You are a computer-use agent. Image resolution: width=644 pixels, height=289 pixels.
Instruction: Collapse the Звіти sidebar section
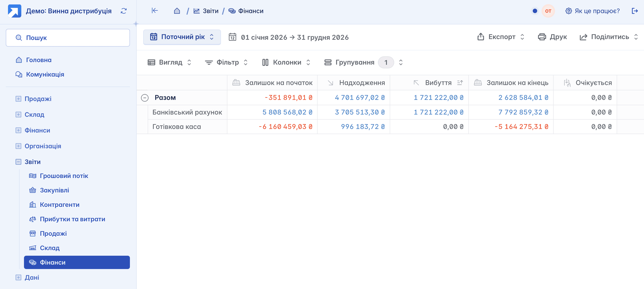pos(18,162)
